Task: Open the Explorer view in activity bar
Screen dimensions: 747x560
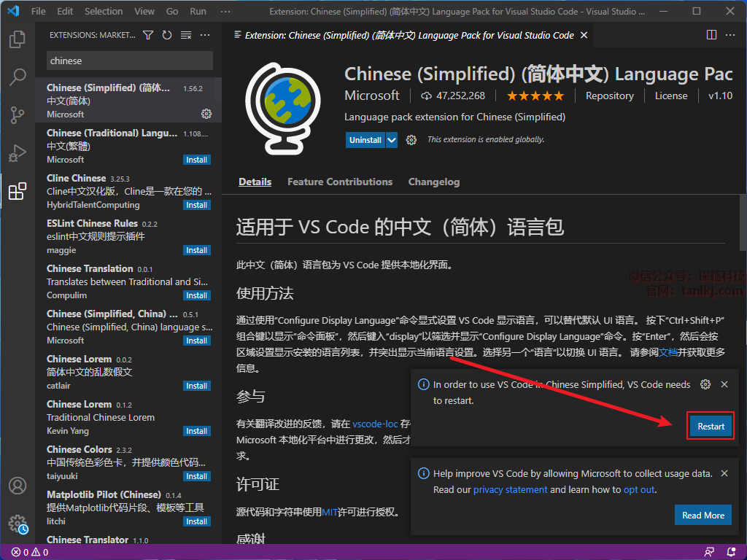Action: point(18,39)
